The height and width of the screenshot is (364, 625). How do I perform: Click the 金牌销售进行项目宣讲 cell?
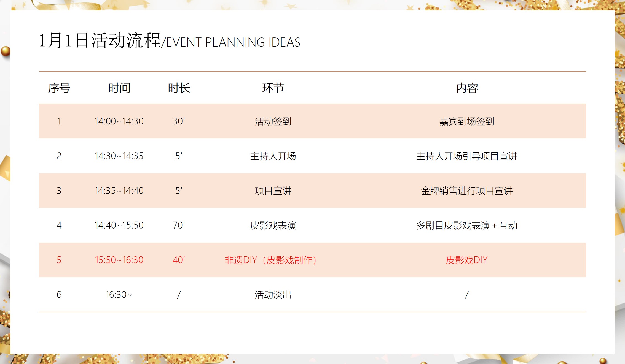(x=466, y=191)
